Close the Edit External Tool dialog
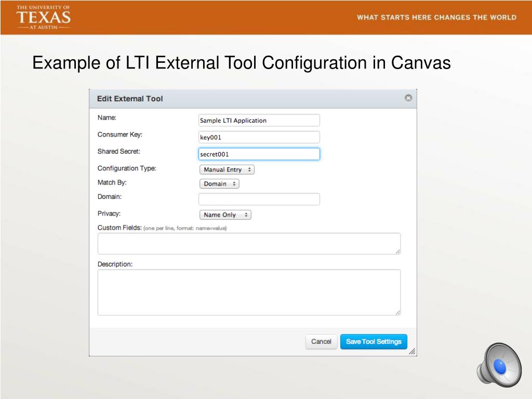This screenshot has width=532, height=399. click(409, 98)
